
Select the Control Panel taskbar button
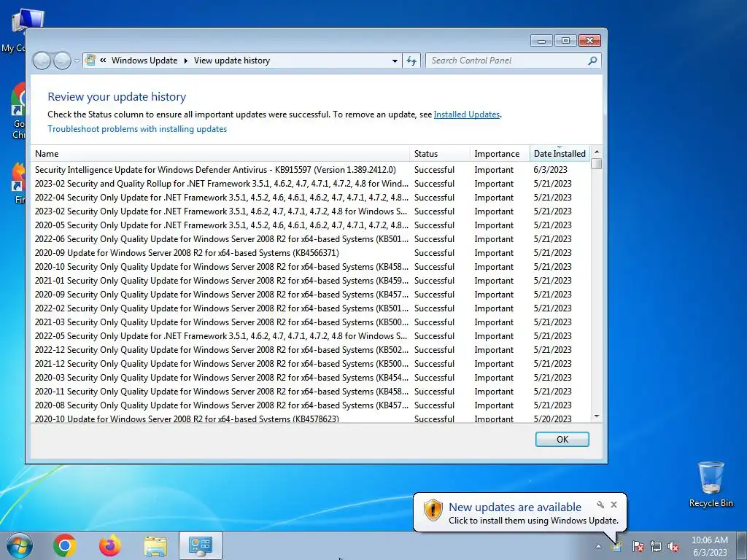200,545
